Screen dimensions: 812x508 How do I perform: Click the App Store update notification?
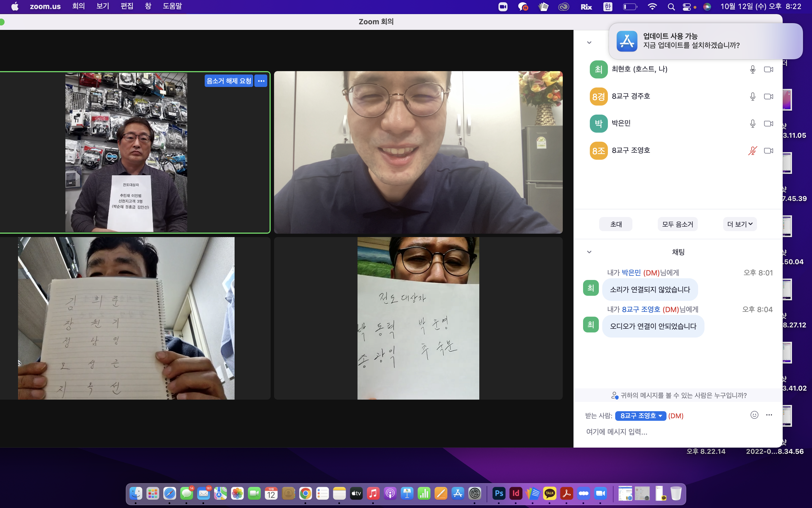coord(706,41)
